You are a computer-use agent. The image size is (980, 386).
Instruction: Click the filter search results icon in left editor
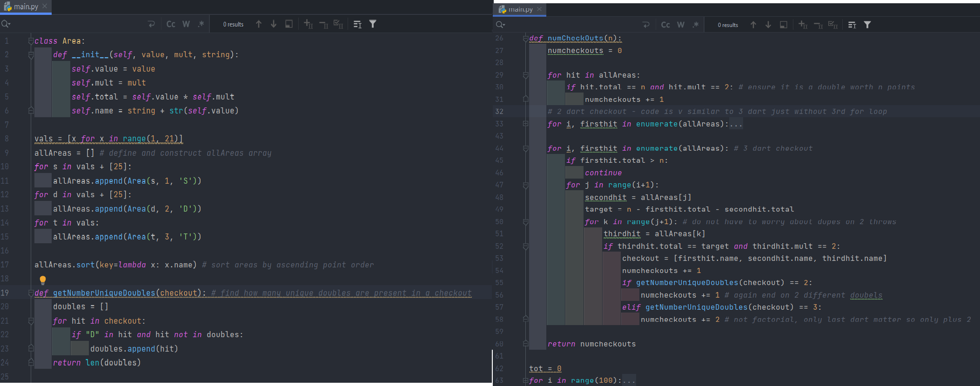coord(373,24)
